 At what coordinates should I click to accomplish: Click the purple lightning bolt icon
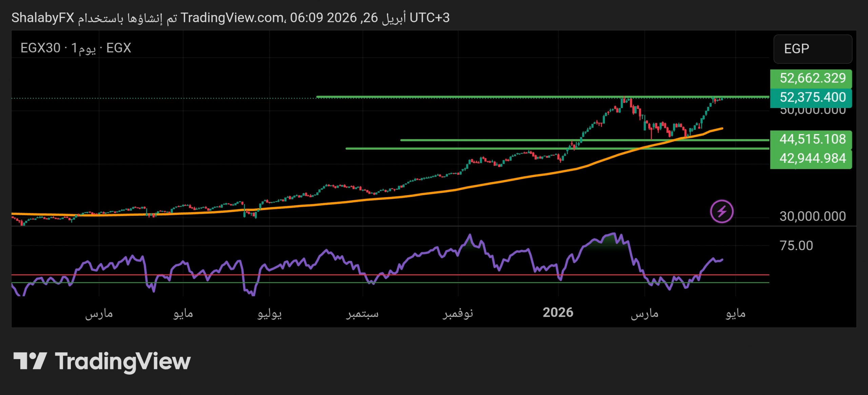pyautogui.click(x=722, y=211)
